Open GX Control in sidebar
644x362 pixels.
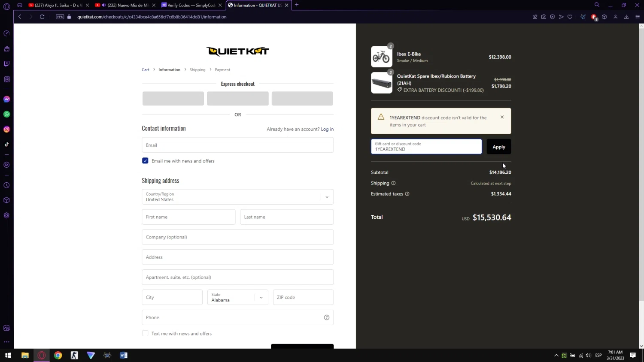pyautogui.click(x=6, y=33)
